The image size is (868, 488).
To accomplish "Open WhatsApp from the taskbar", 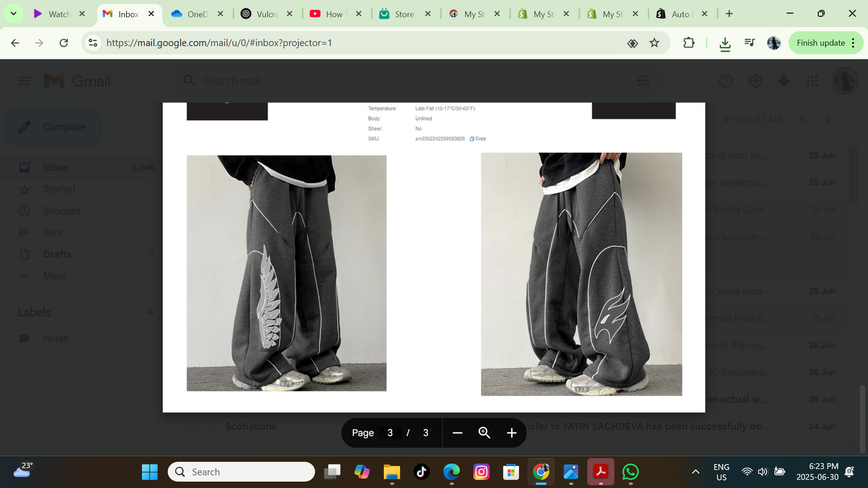I will 630,472.
